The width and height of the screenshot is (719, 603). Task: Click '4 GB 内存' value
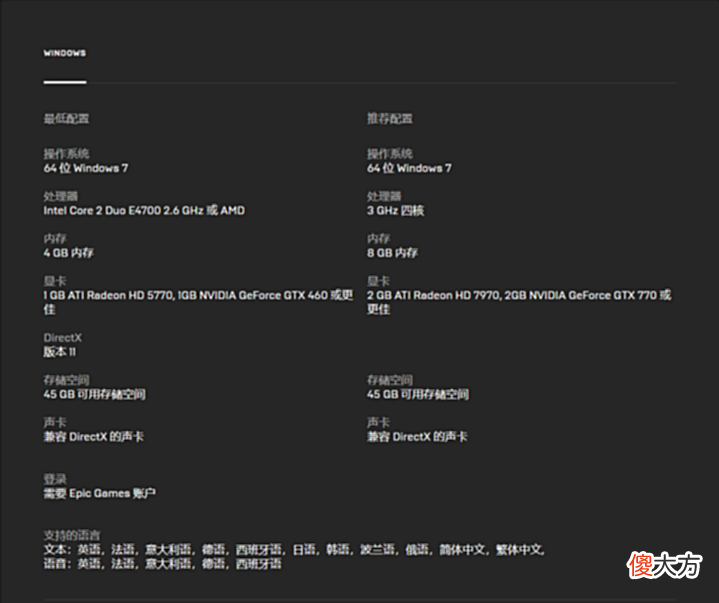[x=69, y=253]
